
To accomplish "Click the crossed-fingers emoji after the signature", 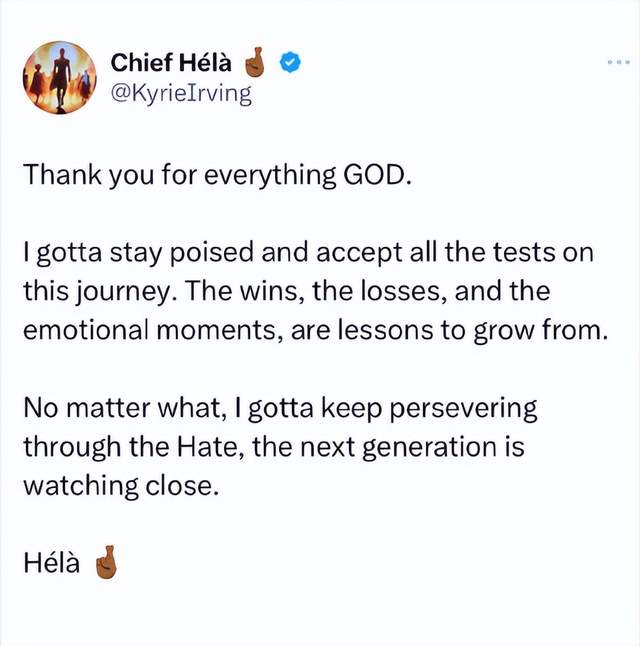I will (105, 565).
